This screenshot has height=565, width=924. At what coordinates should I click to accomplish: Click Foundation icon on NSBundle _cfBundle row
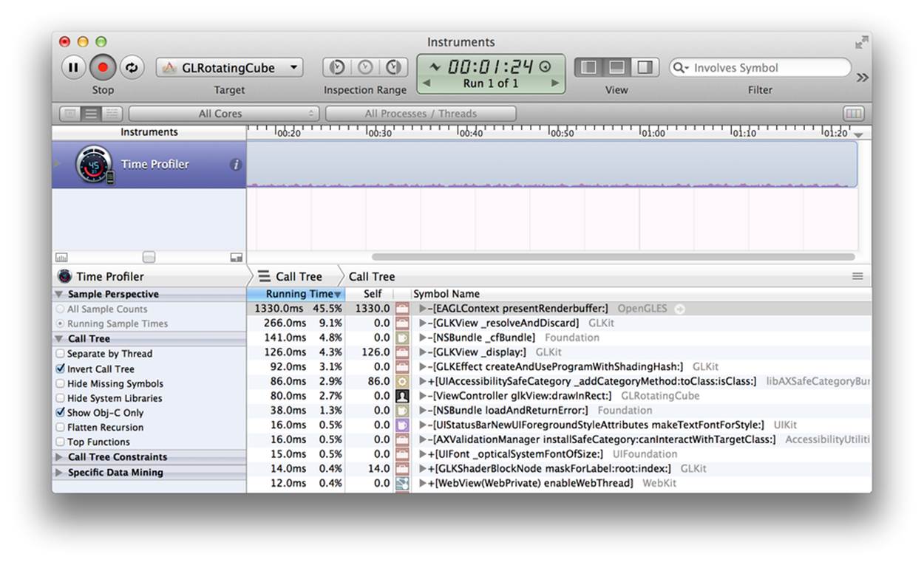point(402,338)
